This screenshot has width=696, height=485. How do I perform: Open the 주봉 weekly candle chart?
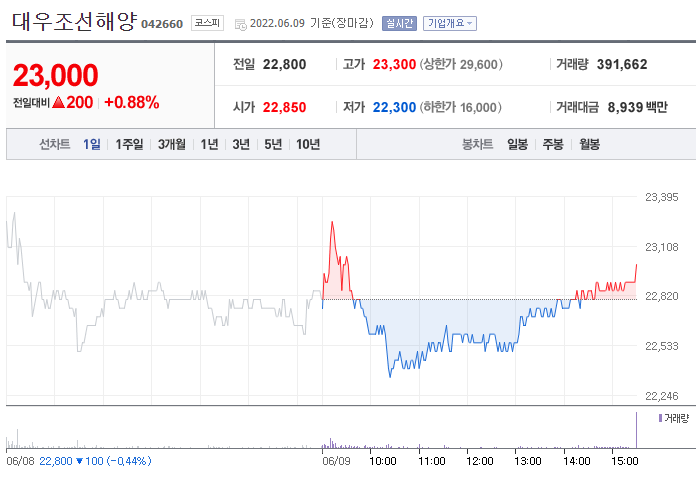point(553,144)
